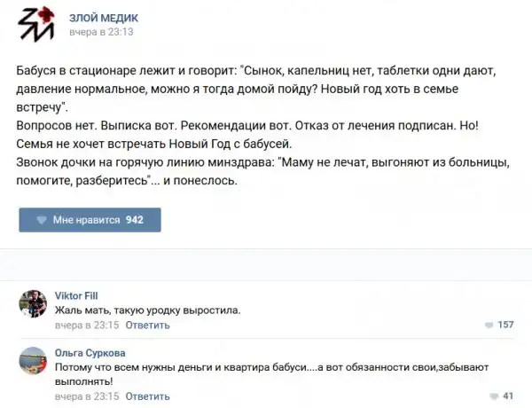The image size is (532, 408).
Task: Like Ольга Суркова's comment via heart icon
Action: click(494, 396)
